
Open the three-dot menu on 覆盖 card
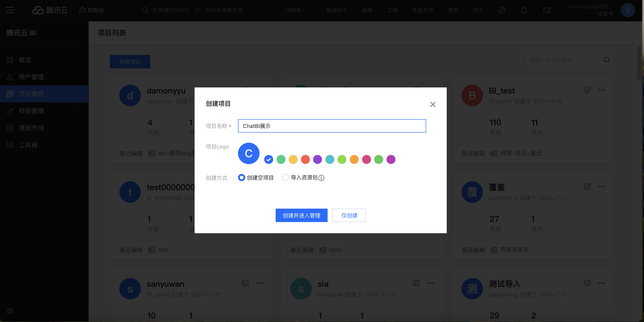point(601,186)
